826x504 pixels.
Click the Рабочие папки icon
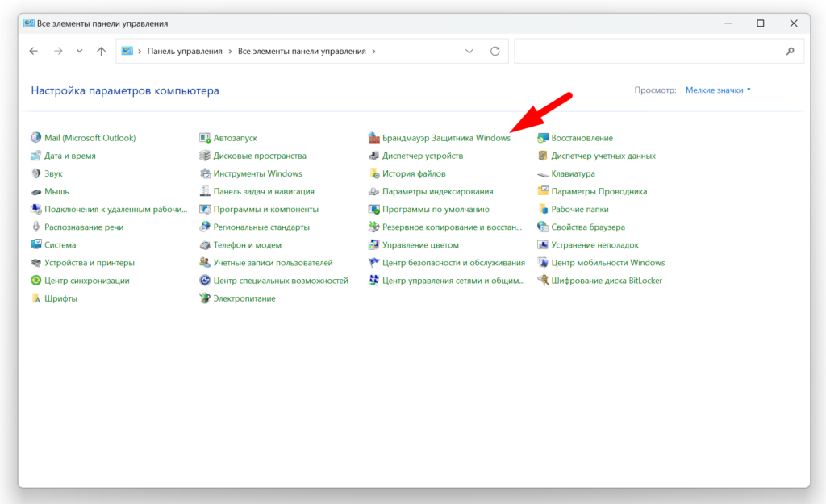[x=543, y=210]
